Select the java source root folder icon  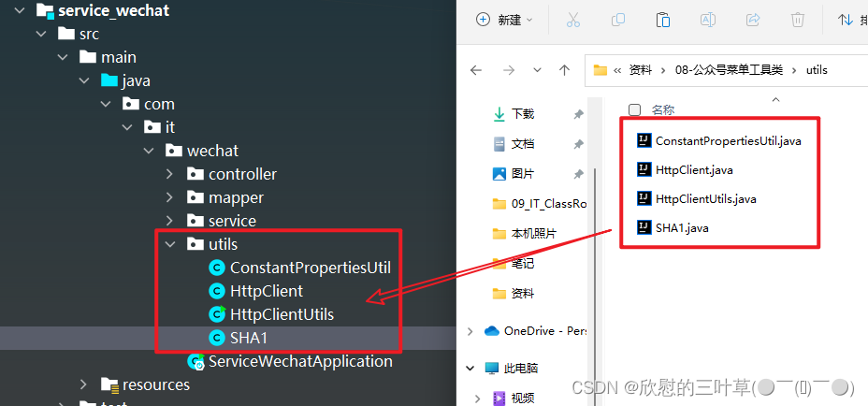[109, 80]
